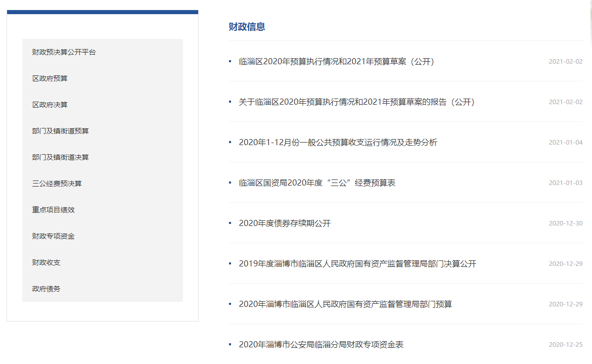Open 2020年国有资产监督管理局部门预算 article
Viewport: 592px width, 364px height.
coord(345,304)
